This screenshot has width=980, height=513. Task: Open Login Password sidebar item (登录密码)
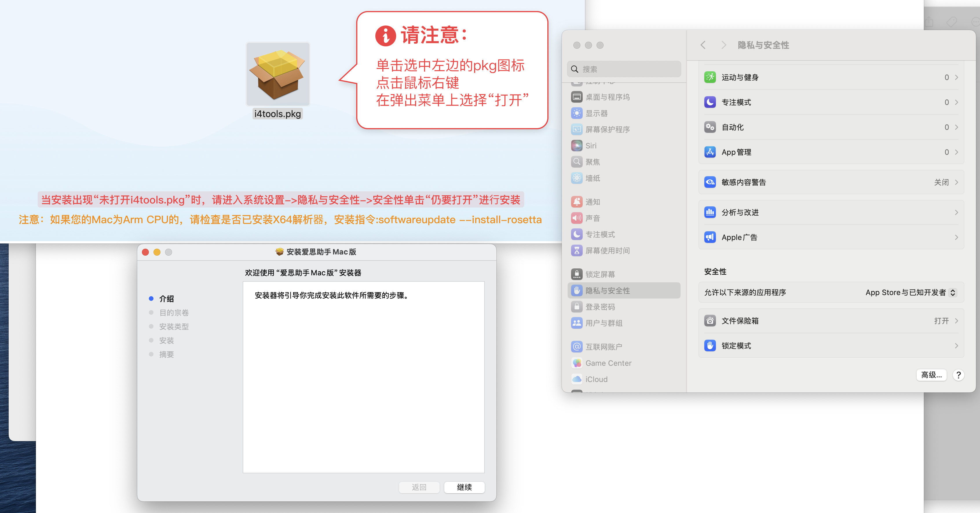(624, 307)
